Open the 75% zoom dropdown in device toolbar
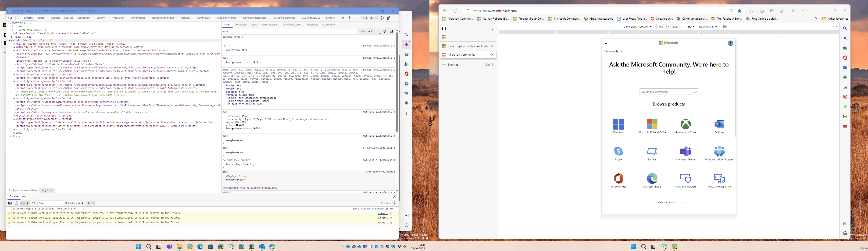The height and width of the screenshot is (251, 868). coord(690,27)
